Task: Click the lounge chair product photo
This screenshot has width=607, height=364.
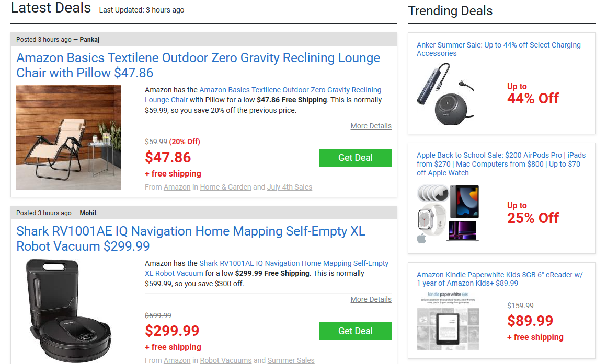Action: tap(68, 137)
